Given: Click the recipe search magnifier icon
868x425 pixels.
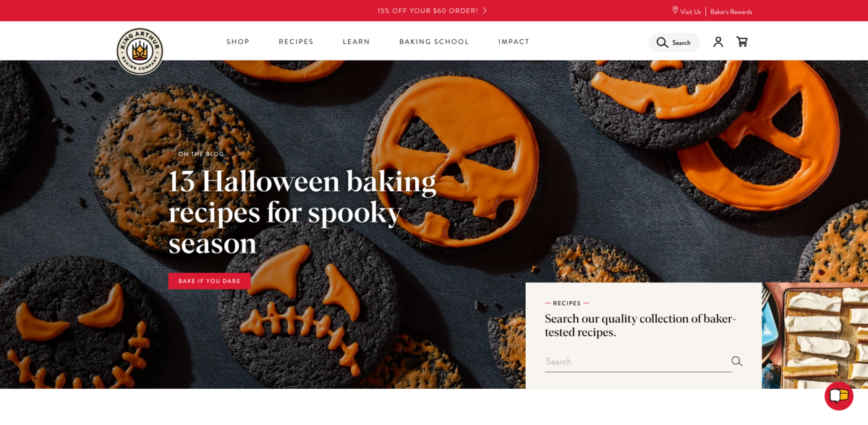Looking at the screenshot, I should click(x=737, y=361).
